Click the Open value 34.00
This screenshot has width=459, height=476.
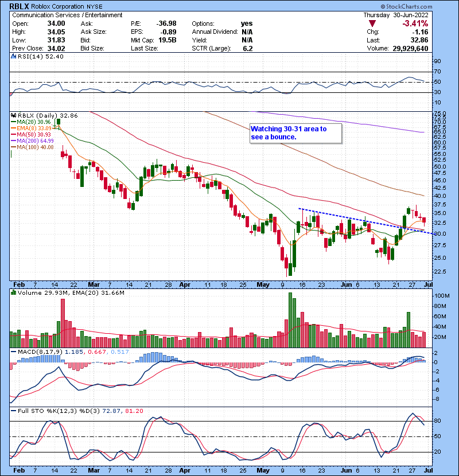(x=56, y=24)
